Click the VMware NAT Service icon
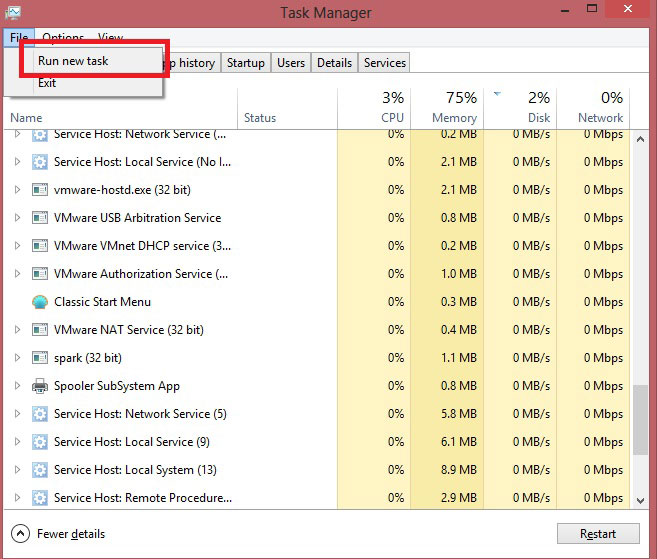 40,330
